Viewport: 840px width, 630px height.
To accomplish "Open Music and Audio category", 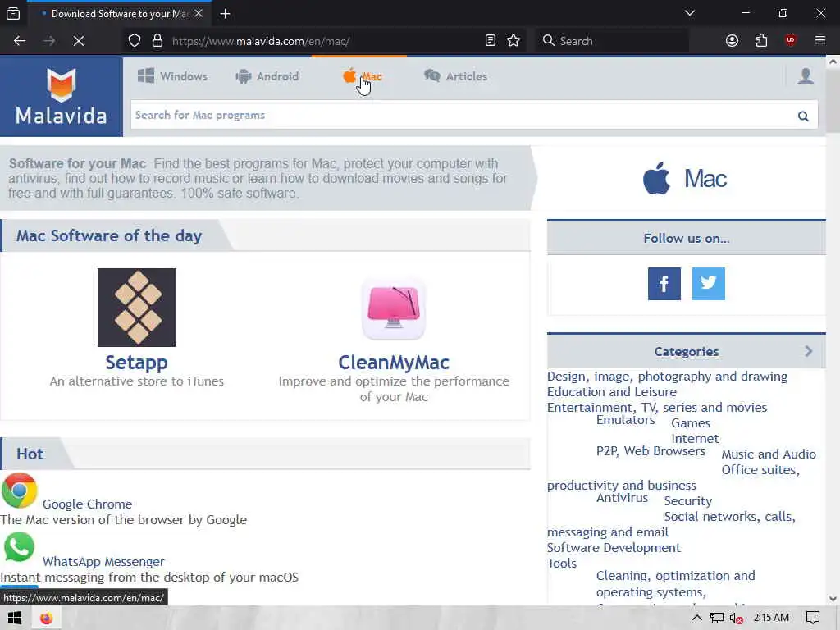I will [768, 454].
